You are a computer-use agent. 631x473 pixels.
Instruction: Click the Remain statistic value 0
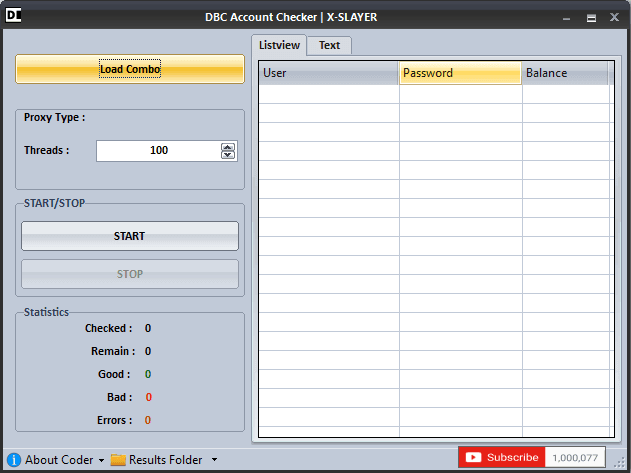coord(148,351)
